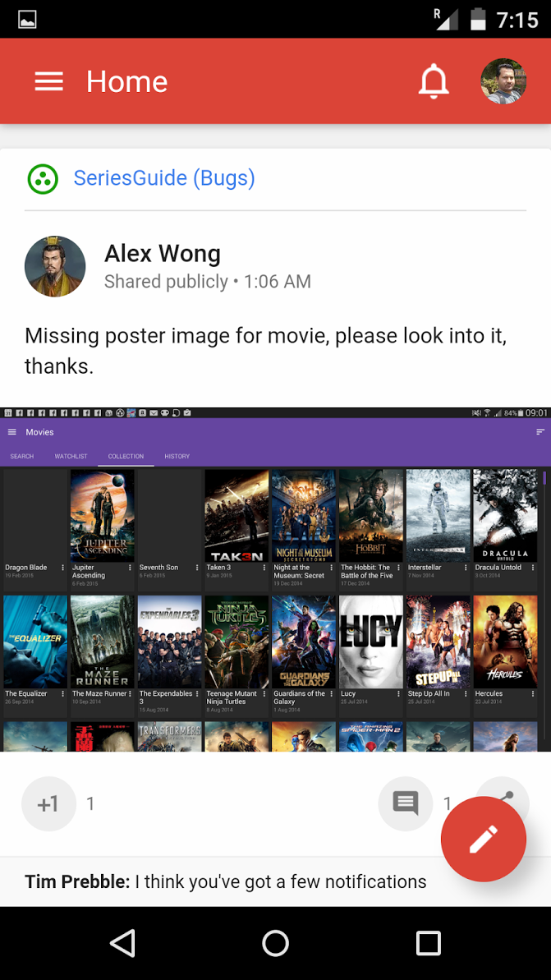Compose new post with red pencil button
This screenshot has height=980, width=551.
[x=483, y=839]
